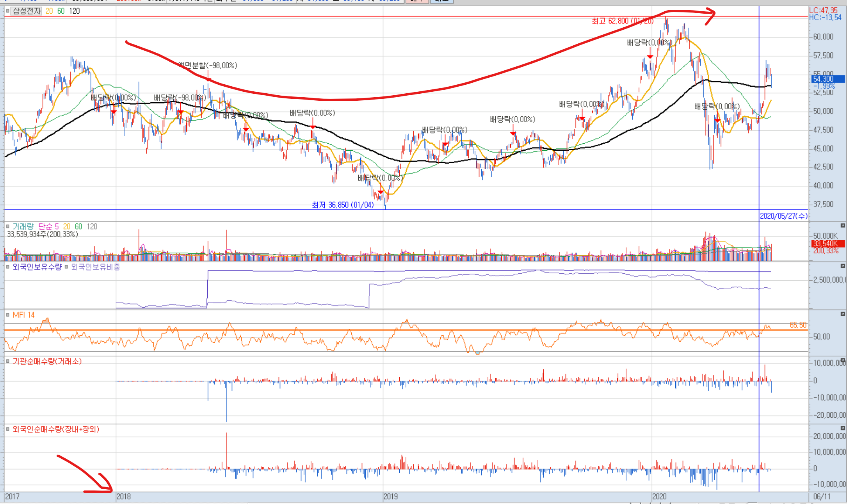Viewport: 847px width, 504px height.
Task: Toggle the checkbox beside 삼성전자 label
Action: (7, 11)
